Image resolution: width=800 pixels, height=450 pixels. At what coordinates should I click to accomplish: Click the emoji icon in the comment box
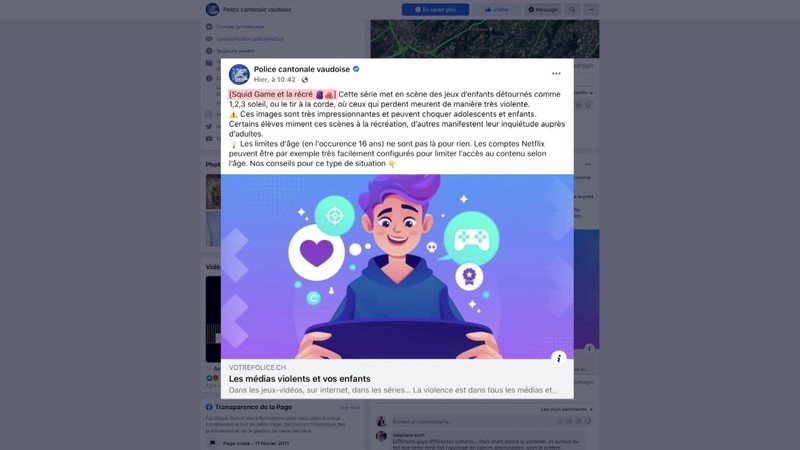tap(560, 421)
